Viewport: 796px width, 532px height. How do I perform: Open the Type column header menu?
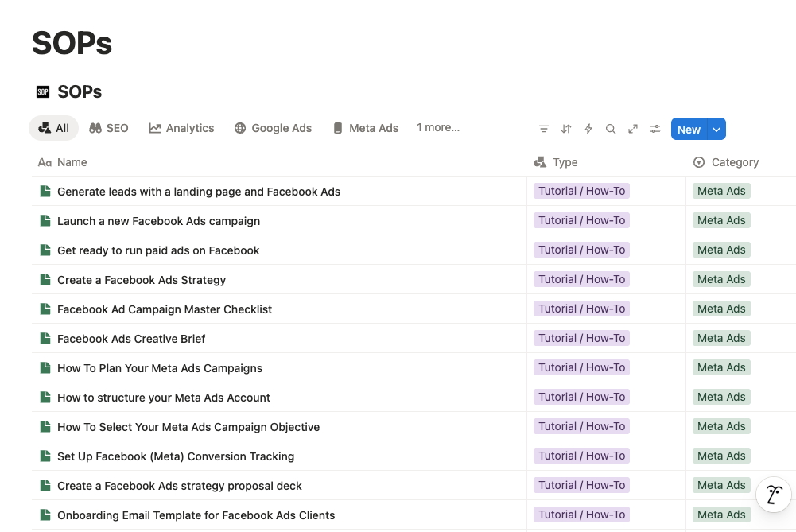pos(565,162)
